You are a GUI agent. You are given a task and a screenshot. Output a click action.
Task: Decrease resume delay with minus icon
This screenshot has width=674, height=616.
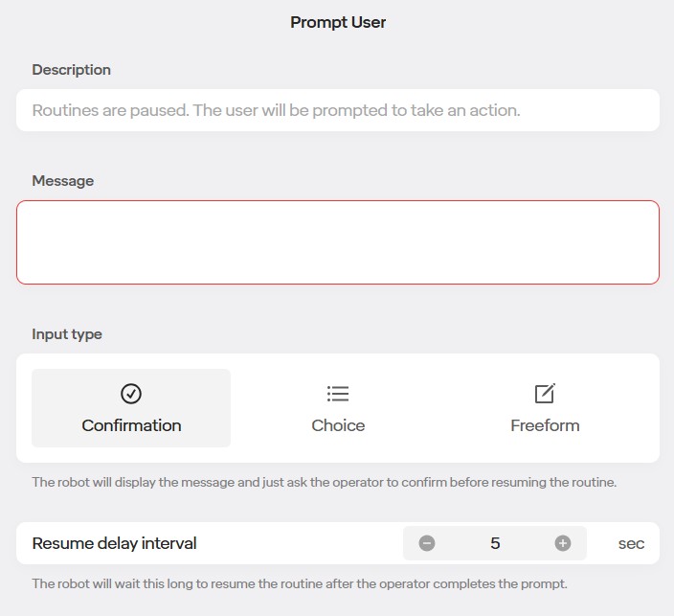click(427, 543)
